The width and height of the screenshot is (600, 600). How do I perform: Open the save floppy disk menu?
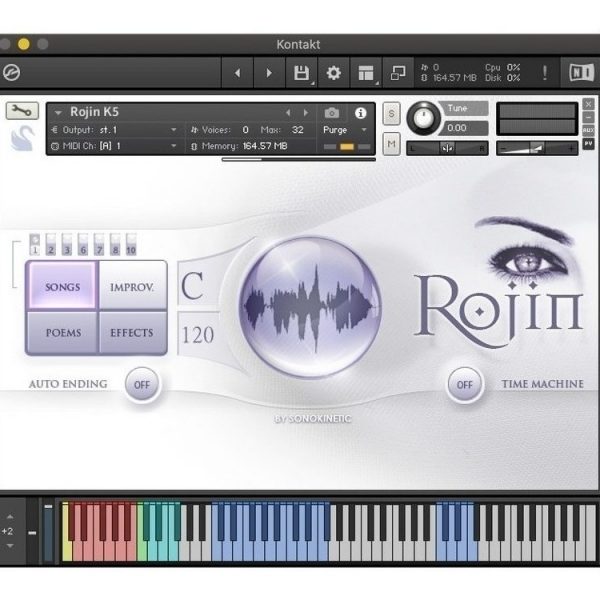point(302,73)
